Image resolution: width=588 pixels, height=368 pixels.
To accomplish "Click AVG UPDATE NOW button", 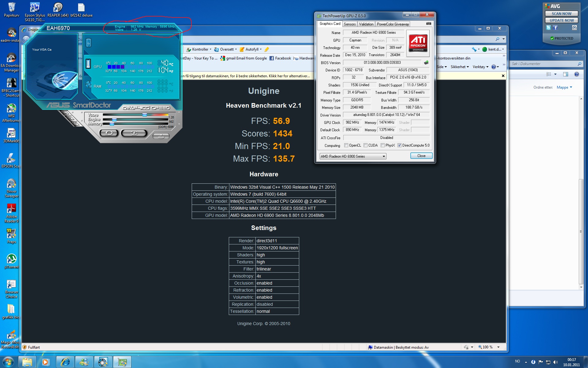I will (x=561, y=20).
